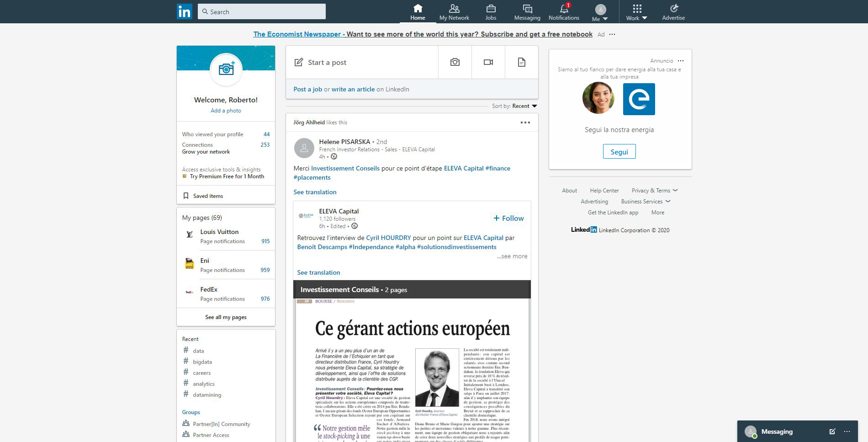Open options on the Annuncio ad card
The width and height of the screenshot is (868, 442).
[x=681, y=61]
